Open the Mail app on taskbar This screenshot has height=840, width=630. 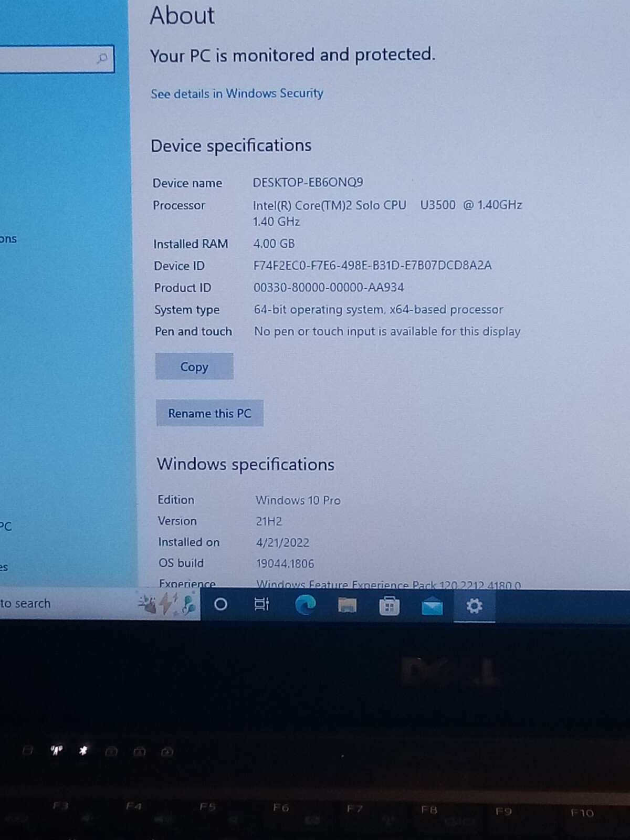tap(432, 606)
